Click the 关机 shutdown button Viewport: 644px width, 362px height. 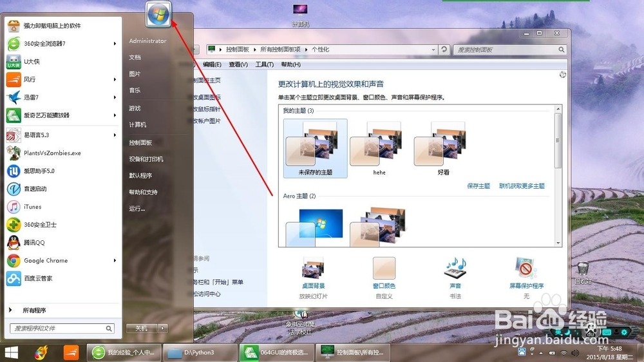pos(142,329)
